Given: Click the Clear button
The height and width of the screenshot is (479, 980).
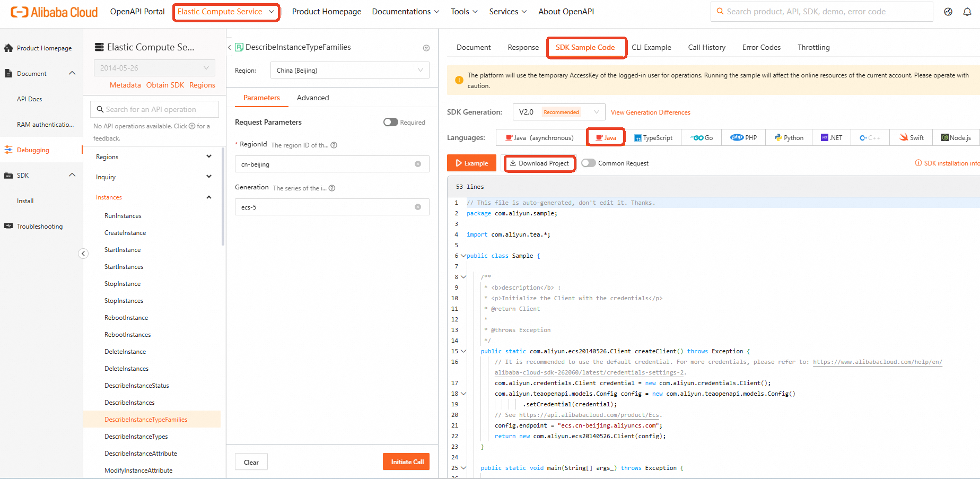Looking at the screenshot, I should tap(251, 462).
